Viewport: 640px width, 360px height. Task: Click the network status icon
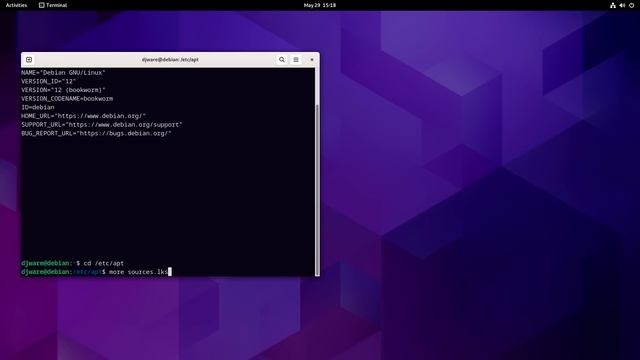pyautogui.click(x=613, y=5)
